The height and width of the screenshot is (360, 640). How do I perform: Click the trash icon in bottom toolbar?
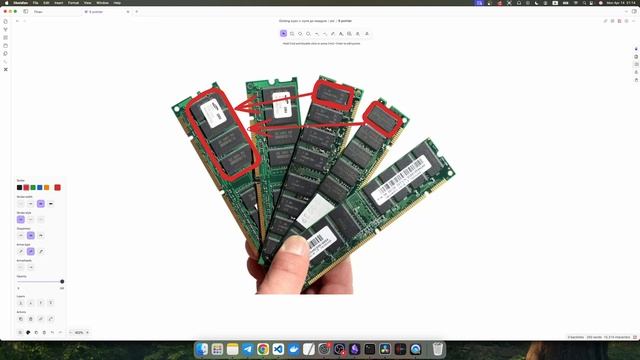[44, 332]
